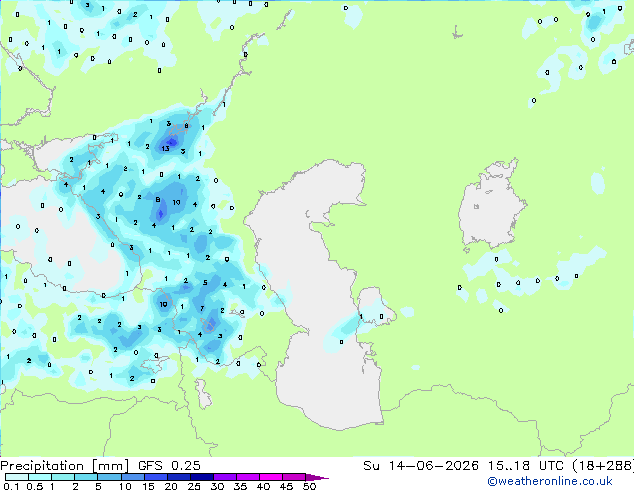Select the 45–50 mm legend color swatch
Image resolution: width=634 pixels, height=490 pixels.
[x=294, y=477]
